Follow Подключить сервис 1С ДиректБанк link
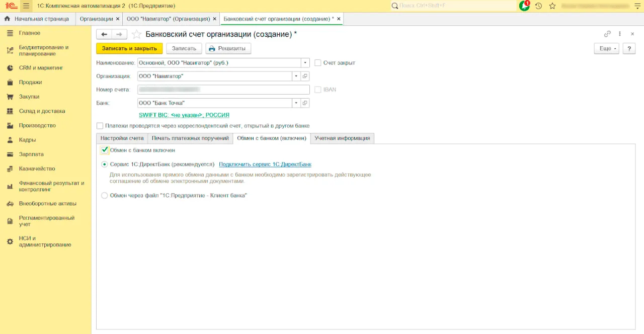Viewport: 644px width, 334px height. click(265, 164)
